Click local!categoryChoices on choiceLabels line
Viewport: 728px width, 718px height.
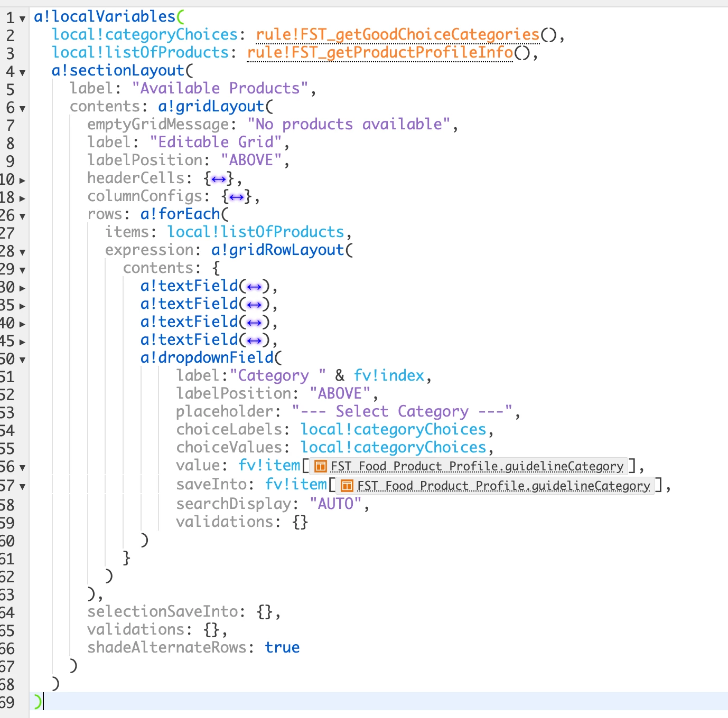point(394,430)
